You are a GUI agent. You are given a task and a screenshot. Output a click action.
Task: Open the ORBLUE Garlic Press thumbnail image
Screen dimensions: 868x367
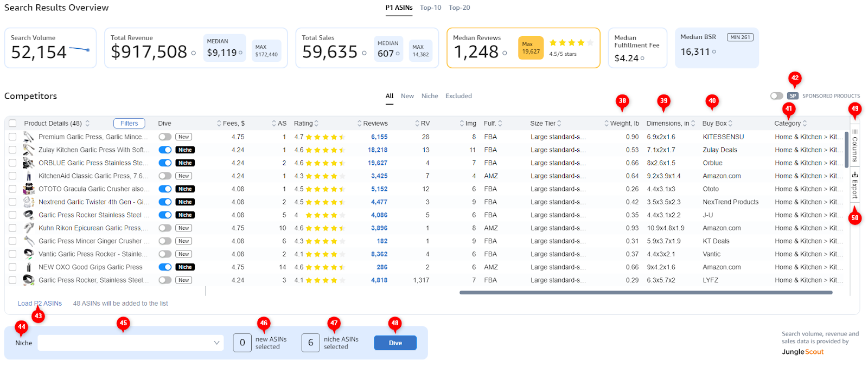coord(29,163)
